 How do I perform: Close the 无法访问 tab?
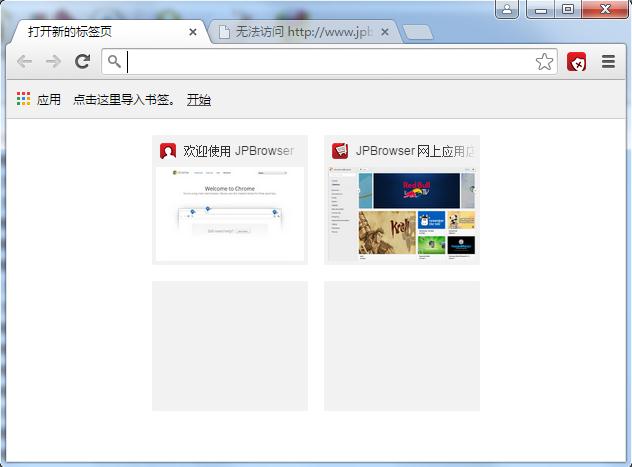click(385, 32)
